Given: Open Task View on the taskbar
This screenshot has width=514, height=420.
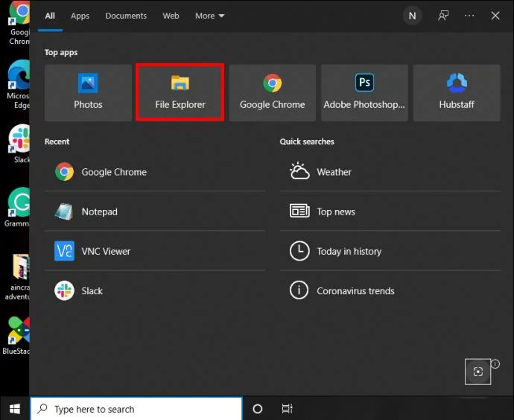Looking at the screenshot, I should point(287,409).
